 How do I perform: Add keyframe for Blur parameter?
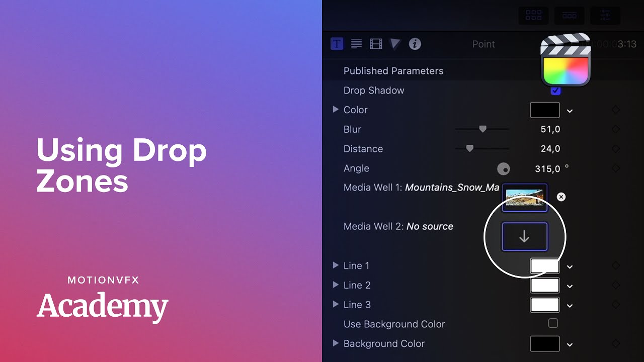pyautogui.click(x=615, y=129)
